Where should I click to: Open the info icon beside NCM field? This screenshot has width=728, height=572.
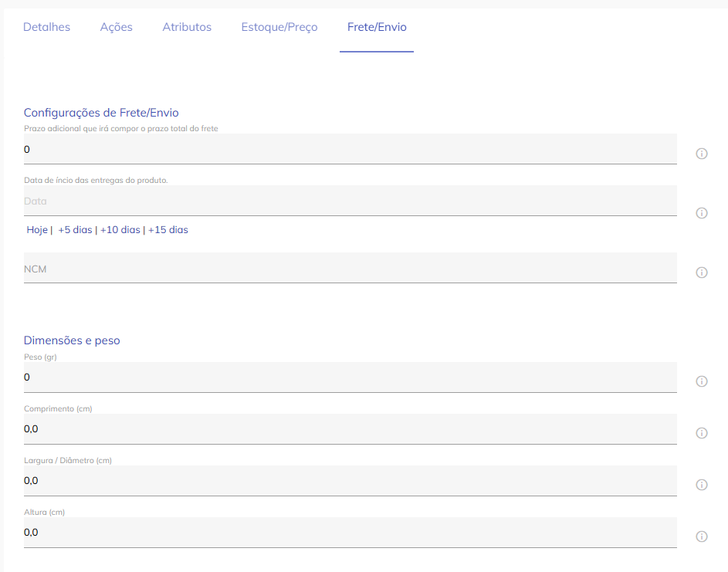(702, 272)
